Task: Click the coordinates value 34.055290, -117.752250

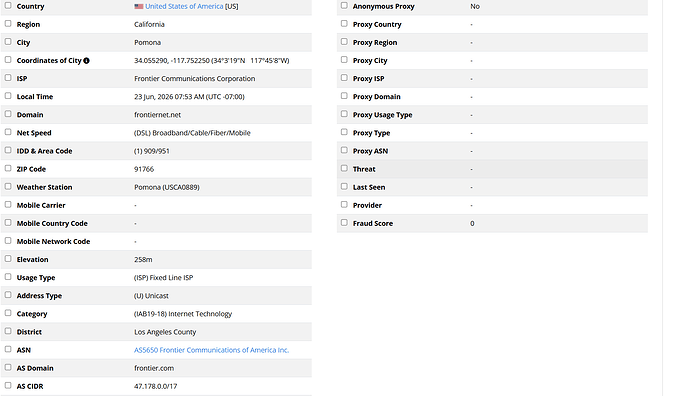Action: click(x=211, y=61)
